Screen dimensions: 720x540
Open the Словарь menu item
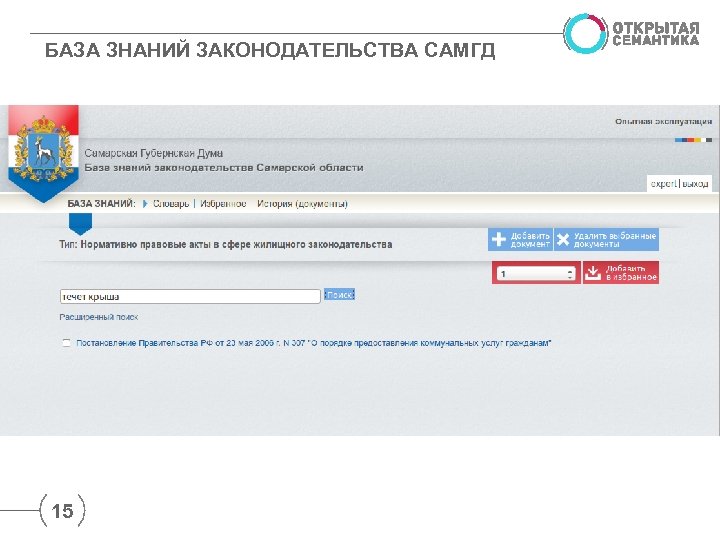[x=171, y=204]
